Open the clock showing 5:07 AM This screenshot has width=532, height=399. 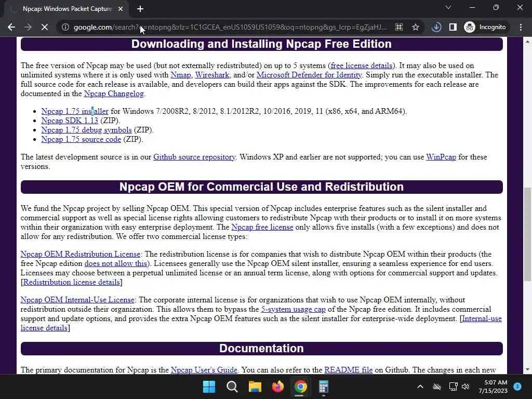coord(493,387)
